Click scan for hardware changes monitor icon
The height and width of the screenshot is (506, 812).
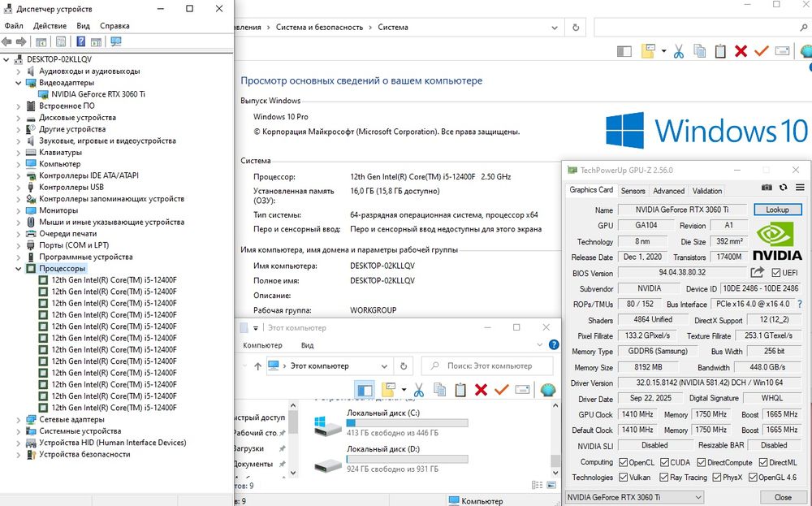[x=116, y=41]
